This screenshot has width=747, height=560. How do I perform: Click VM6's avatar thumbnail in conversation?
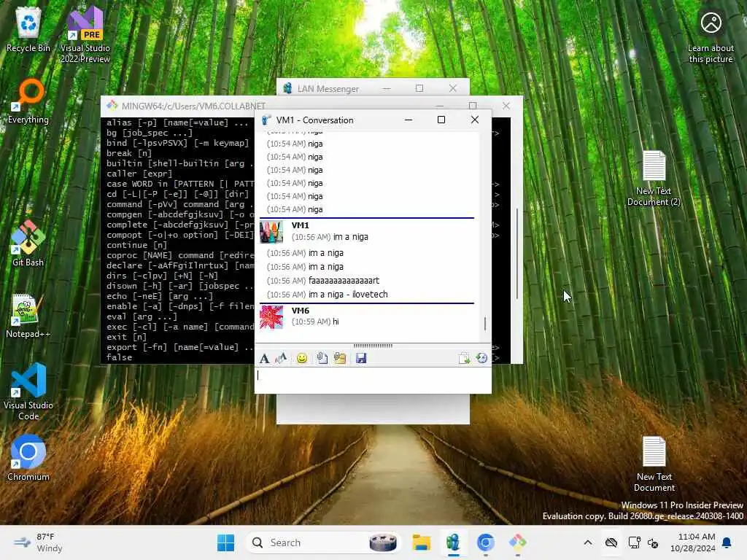point(271,317)
